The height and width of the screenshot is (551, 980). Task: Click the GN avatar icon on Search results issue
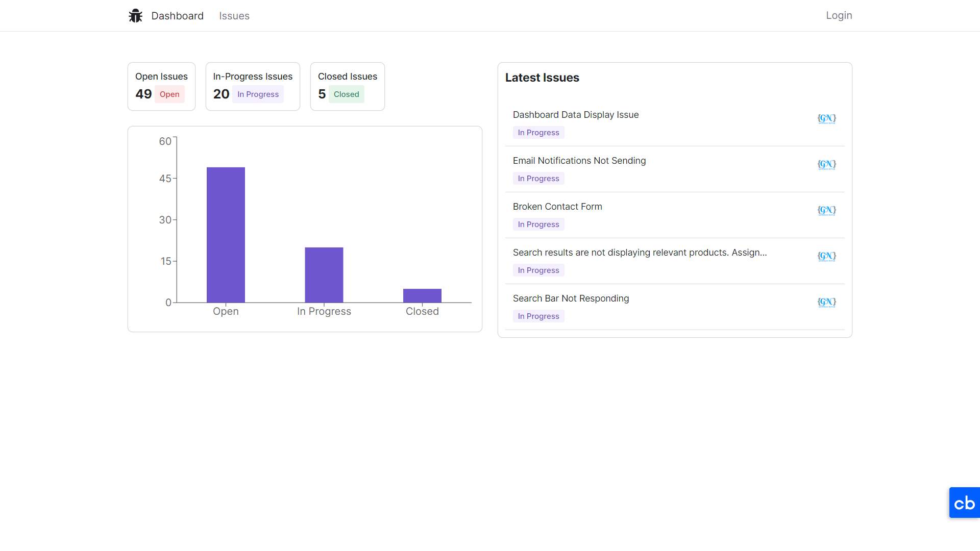tap(826, 256)
